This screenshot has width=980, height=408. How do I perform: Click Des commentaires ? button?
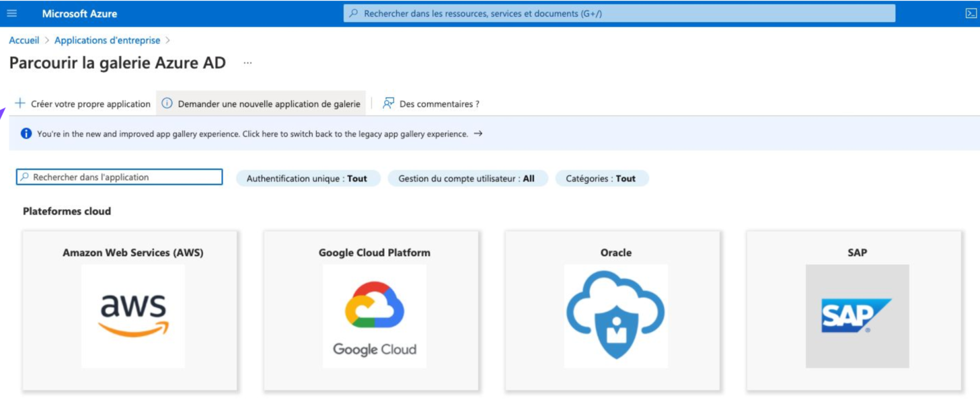(431, 104)
